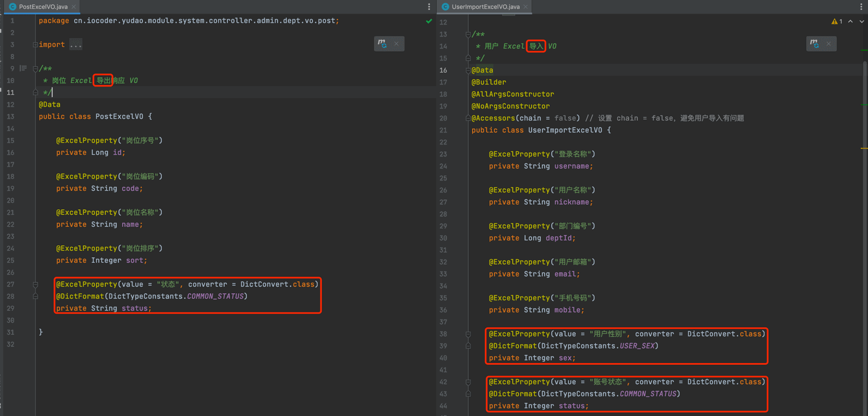868x416 pixels.
Task: Click Maven reload icon in UserImportExcelVO editor
Action: tap(814, 44)
